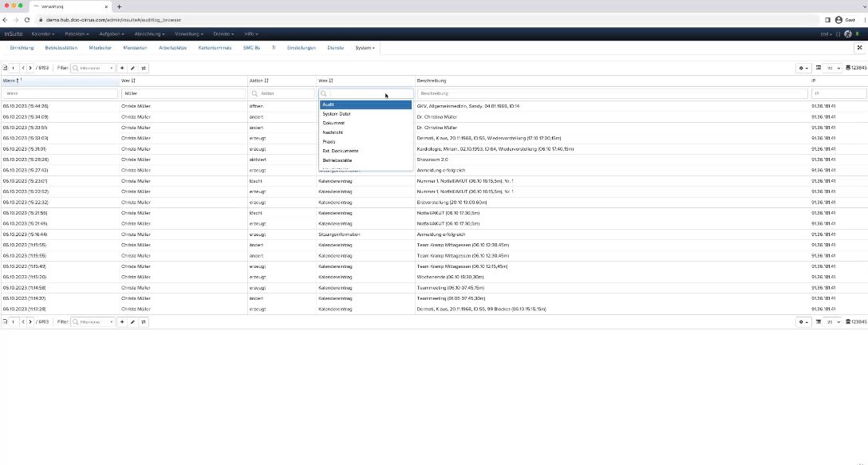Screen dimensions: 868x465
Task: Switch to the Mitarbeiter tab
Action: tap(101, 48)
